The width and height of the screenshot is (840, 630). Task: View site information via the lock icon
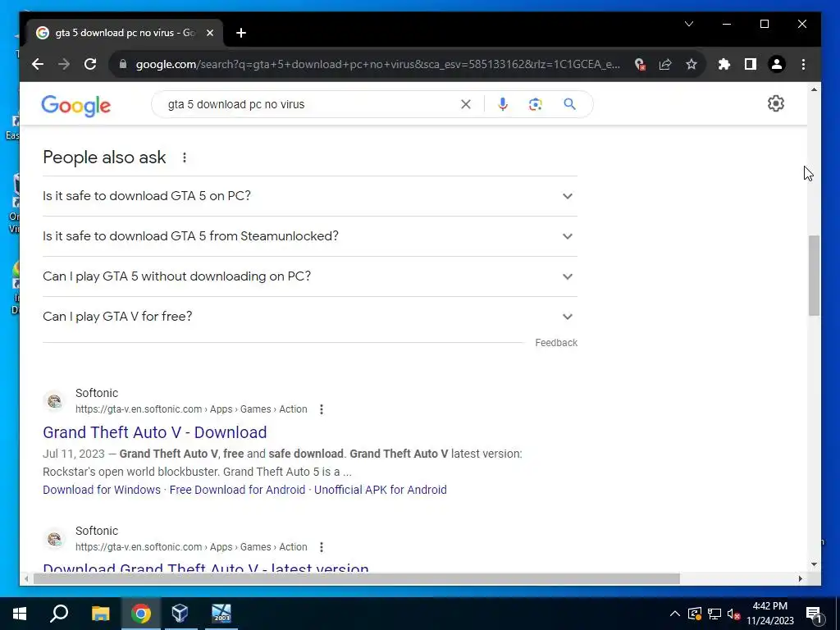pyautogui.click(x=123, y=64)
